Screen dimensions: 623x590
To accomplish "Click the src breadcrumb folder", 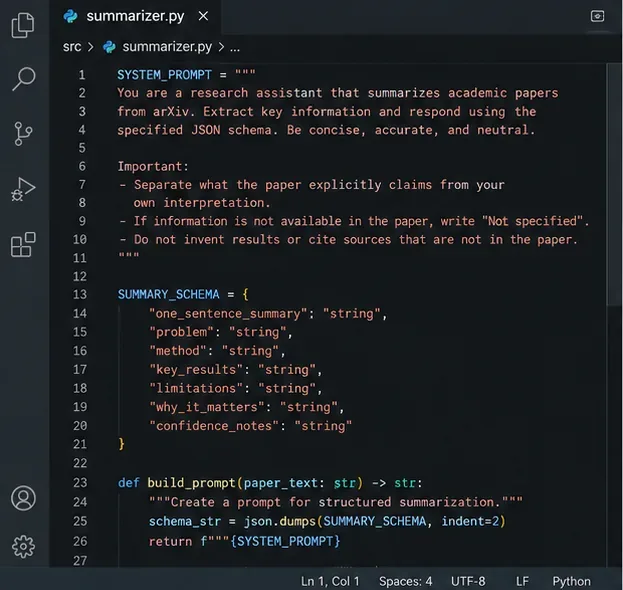I will [72, 47].
